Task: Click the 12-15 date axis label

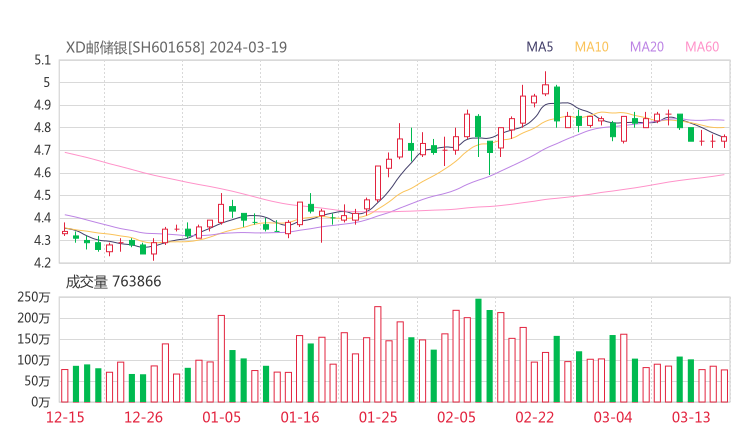Action: click(x=65, y=417)
